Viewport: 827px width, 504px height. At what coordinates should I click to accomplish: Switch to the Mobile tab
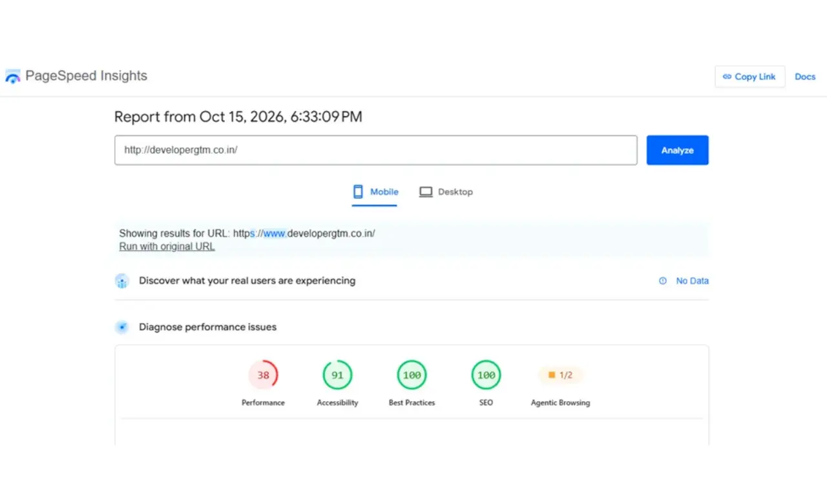pyautogui.click(x=375, y=192)
